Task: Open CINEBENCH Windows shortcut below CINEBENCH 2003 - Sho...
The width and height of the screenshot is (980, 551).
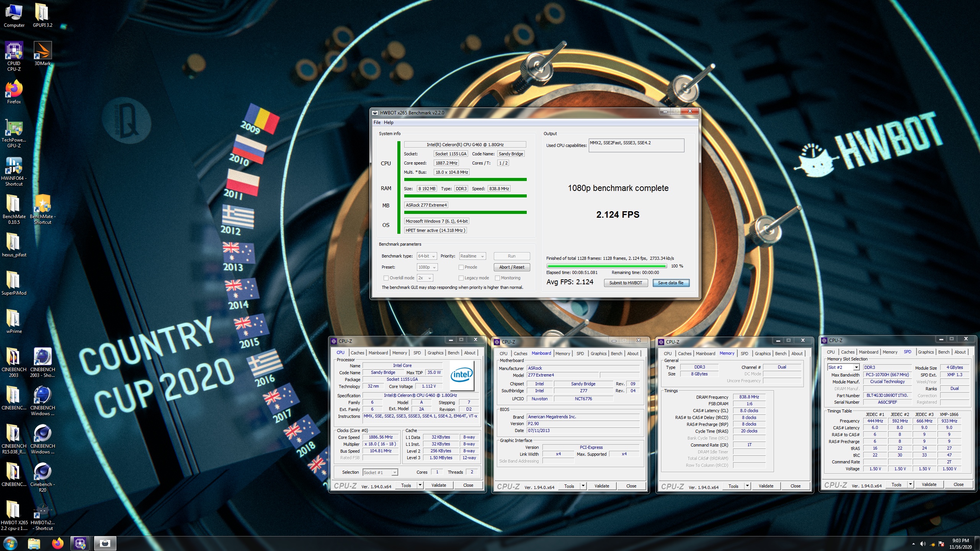Action: (42, 401)
